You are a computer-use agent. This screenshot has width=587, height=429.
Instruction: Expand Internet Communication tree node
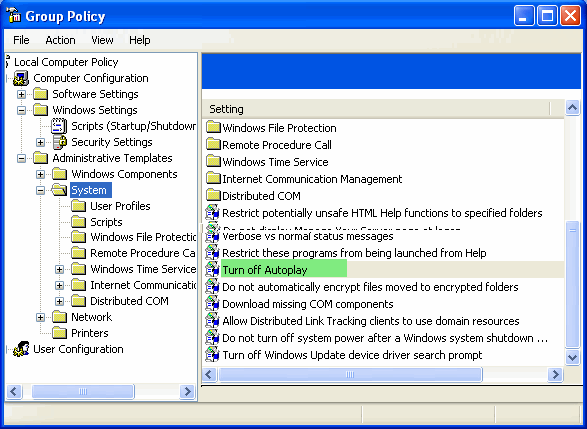click(59, 286)
